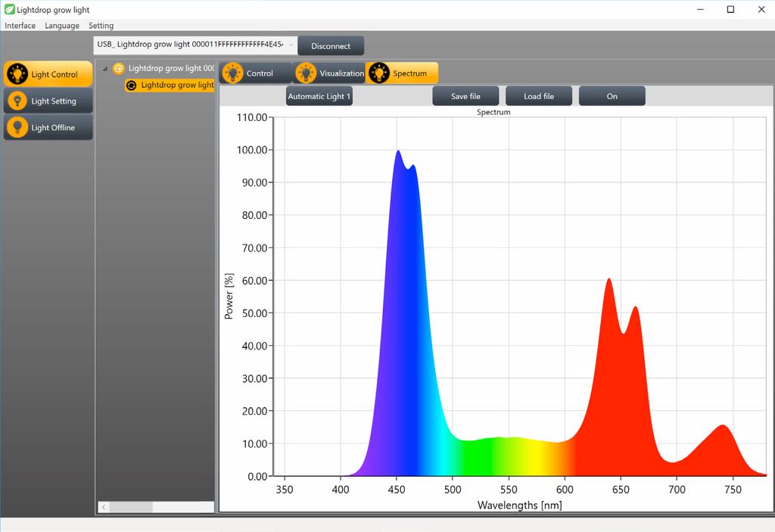Click the Light Control bulb icon
Screen dimensions: 775x532
click(x=17, y=74)
